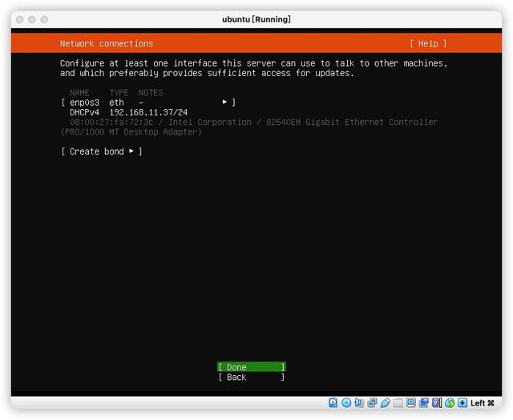Click the window close button

19,19
